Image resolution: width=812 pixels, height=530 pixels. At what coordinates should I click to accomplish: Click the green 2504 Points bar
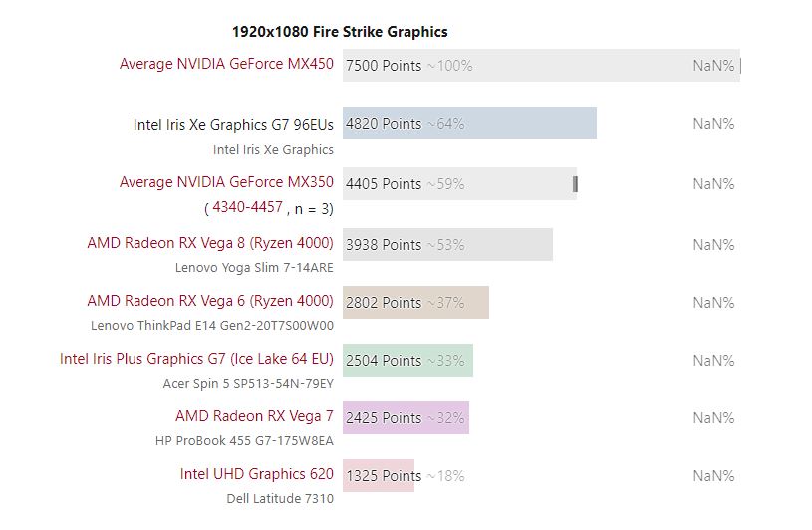pyautogui.click(x=407, y=360)
